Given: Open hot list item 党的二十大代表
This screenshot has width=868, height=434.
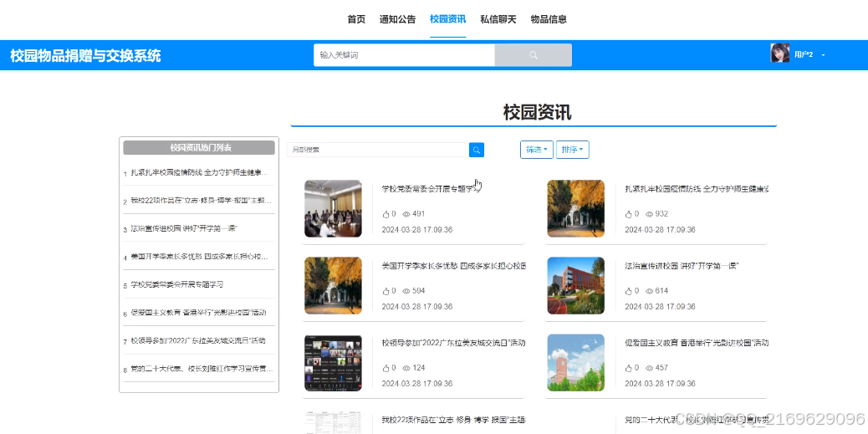Looking at the screenshot, I should [x=202, y=368].
